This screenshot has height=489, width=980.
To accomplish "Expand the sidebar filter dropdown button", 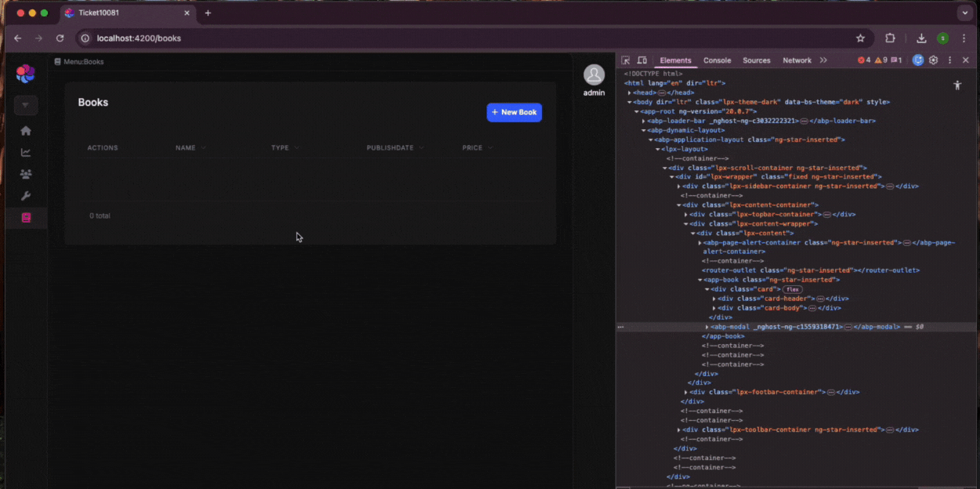I will 26,105.
